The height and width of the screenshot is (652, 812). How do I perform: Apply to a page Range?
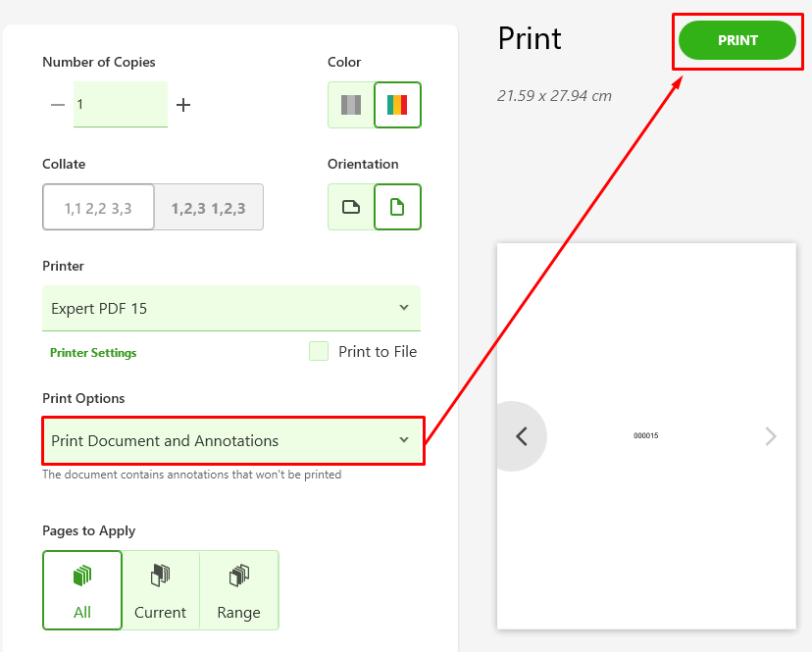click(x=239, y=590)
